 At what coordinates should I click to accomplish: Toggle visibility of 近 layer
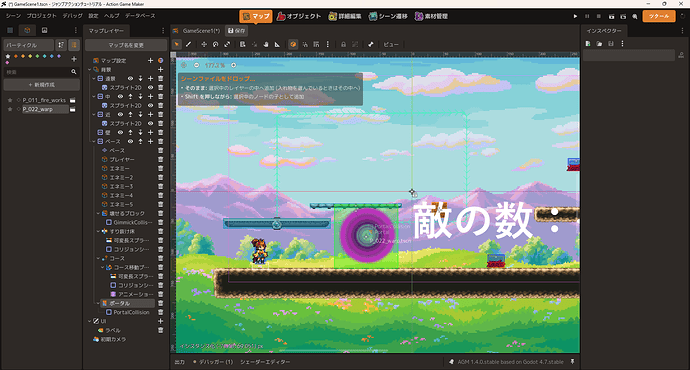click(x=120, y=114)
